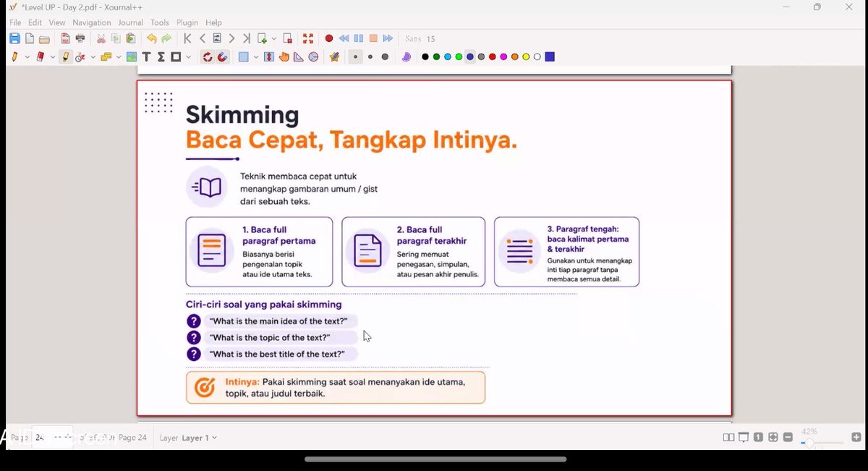Seek audio forward

[x=388, y=38]
